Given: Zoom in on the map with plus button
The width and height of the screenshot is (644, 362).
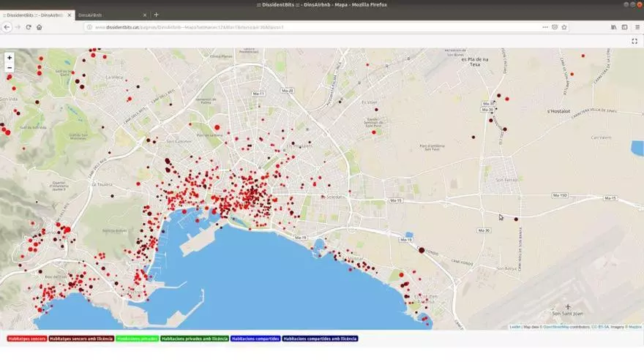Looking at the screenshot, I should coord(10,57).
